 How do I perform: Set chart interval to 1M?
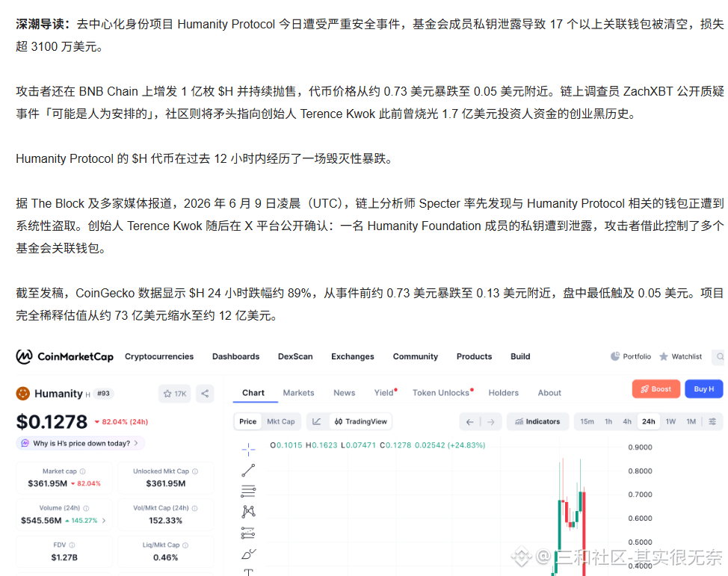(691, 421)
